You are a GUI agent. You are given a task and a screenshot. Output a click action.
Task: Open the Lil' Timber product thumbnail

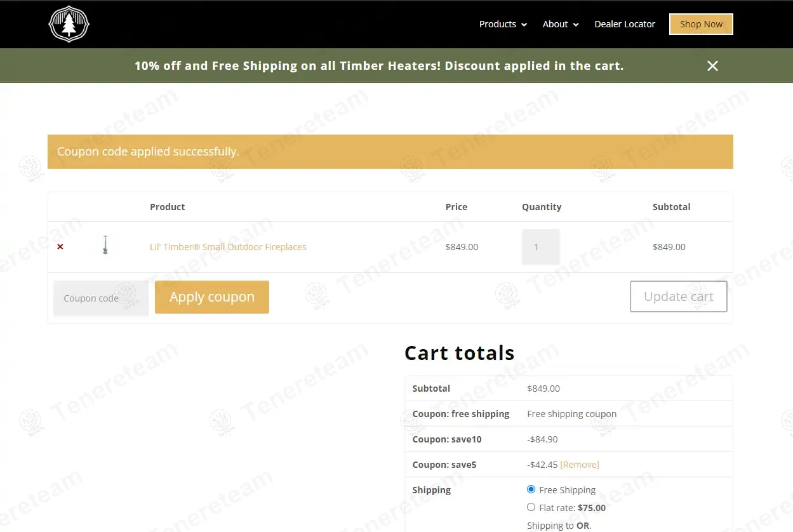(x=105, y=246)
